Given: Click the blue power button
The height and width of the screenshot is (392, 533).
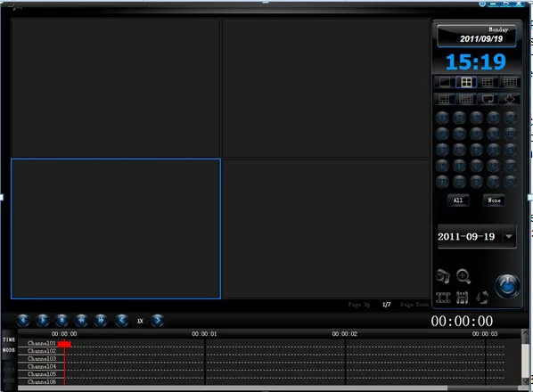Looking at the screenshot, I should click(x=507, y=286).
